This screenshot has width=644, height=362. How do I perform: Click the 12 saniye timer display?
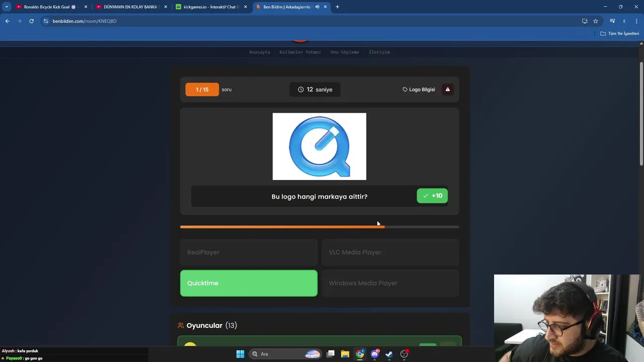click(x=315, y=89)
